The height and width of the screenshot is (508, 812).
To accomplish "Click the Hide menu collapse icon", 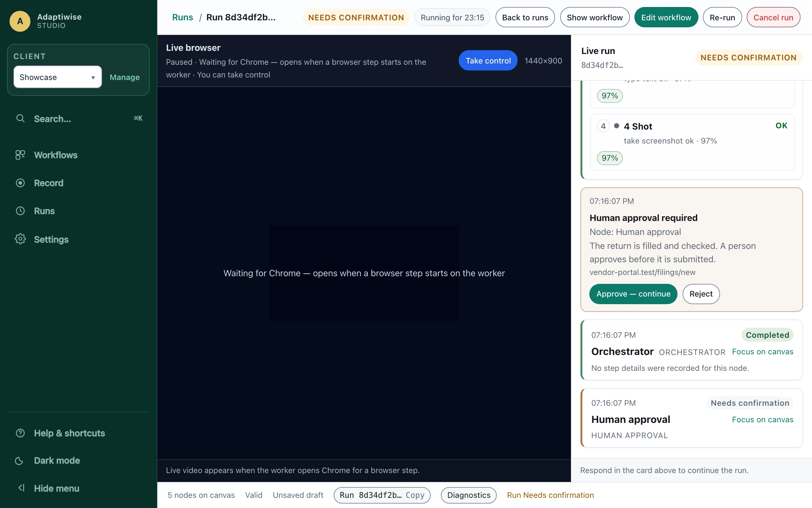I will (21, 488).
